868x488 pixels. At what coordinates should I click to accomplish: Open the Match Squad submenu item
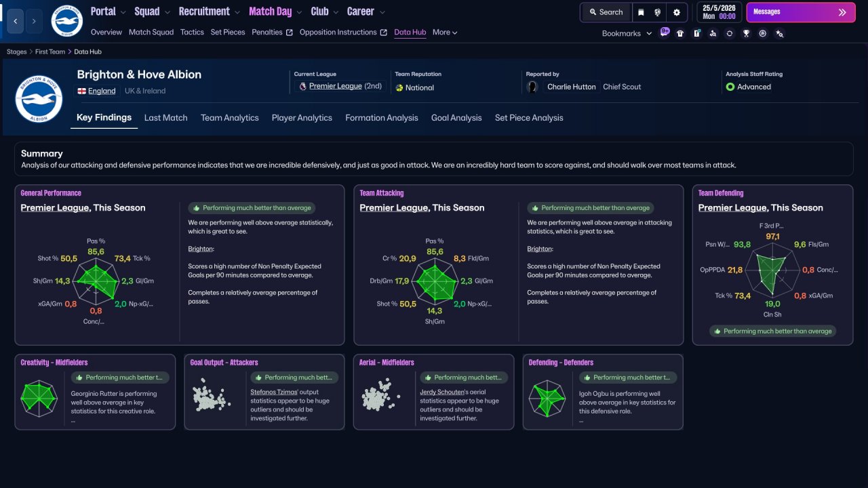pos(151,33)
